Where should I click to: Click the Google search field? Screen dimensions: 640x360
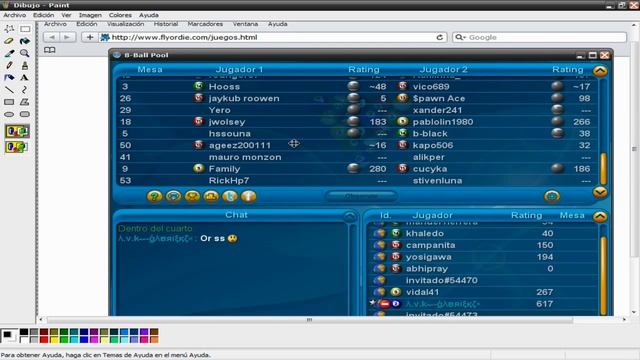point(539,37)
